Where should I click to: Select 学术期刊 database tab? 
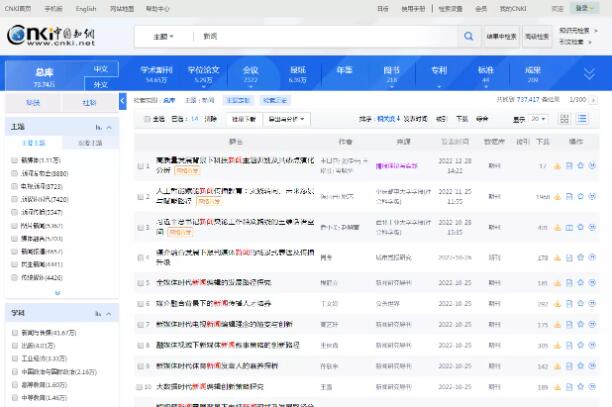tap(156, 73)
